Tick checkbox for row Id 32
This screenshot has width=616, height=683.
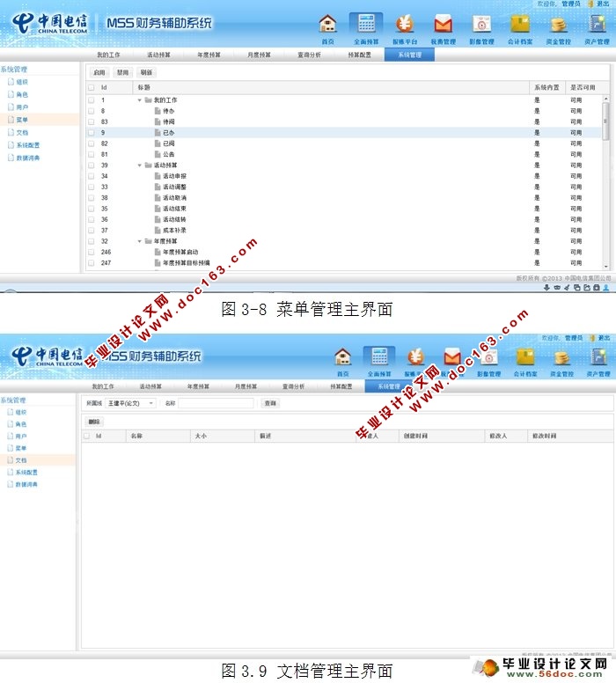91,241
